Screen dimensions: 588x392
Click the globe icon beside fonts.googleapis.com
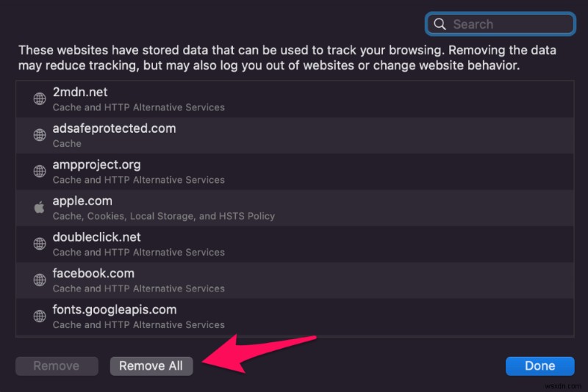(40, 316)
